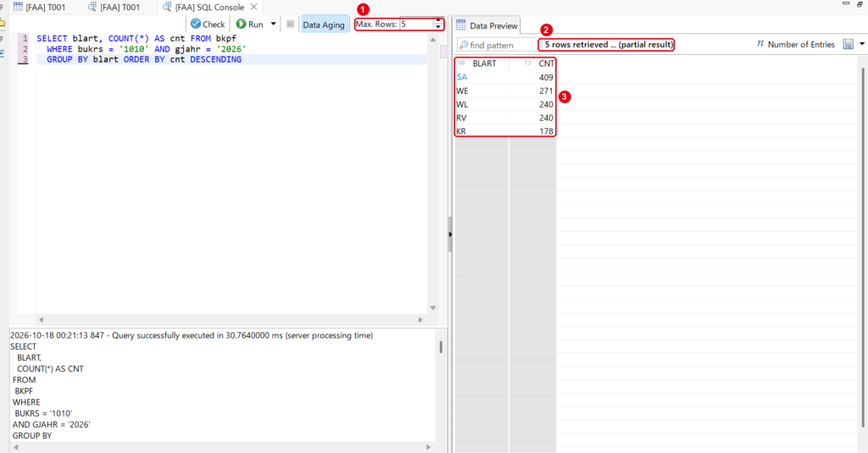Click the editor horizontal scrollbar right arrow
868x453 pixels.
pos(420,320)
